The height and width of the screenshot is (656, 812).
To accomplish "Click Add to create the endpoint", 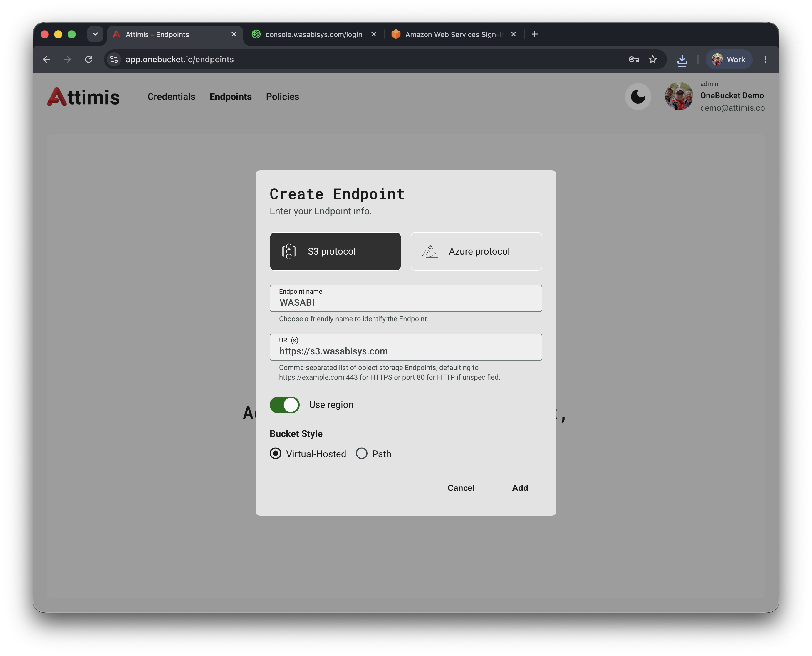I will pyautogui.click(x=520, y=488).
